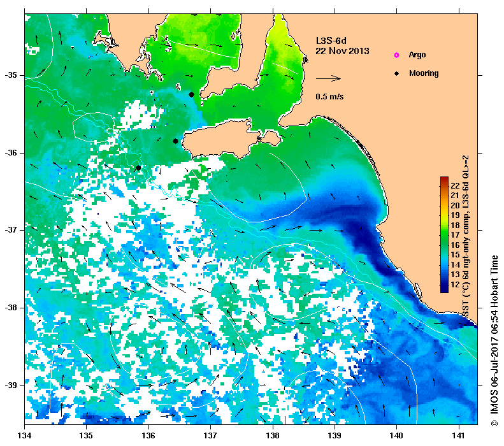Image resolution: width=504 pixels, height=446 pixels.
Task: Click longitude label 137
Action: pos(210,435)
